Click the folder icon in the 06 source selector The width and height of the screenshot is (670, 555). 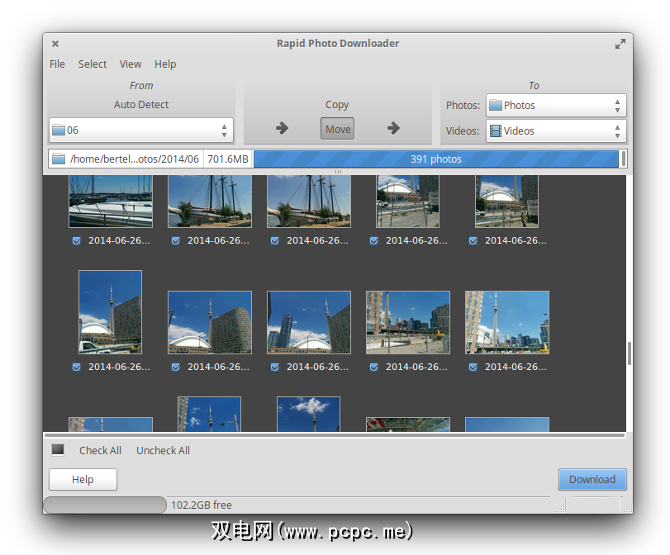pos(58,130)
